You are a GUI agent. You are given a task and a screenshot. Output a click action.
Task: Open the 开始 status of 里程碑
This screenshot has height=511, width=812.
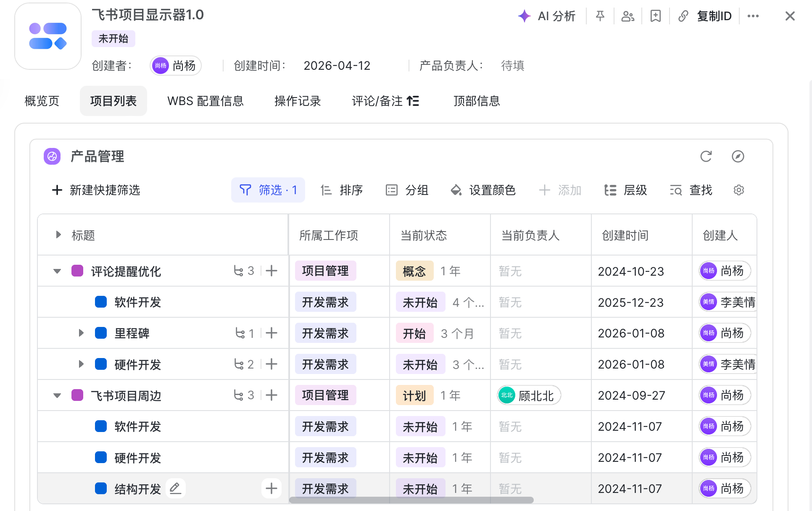(414, 333)
